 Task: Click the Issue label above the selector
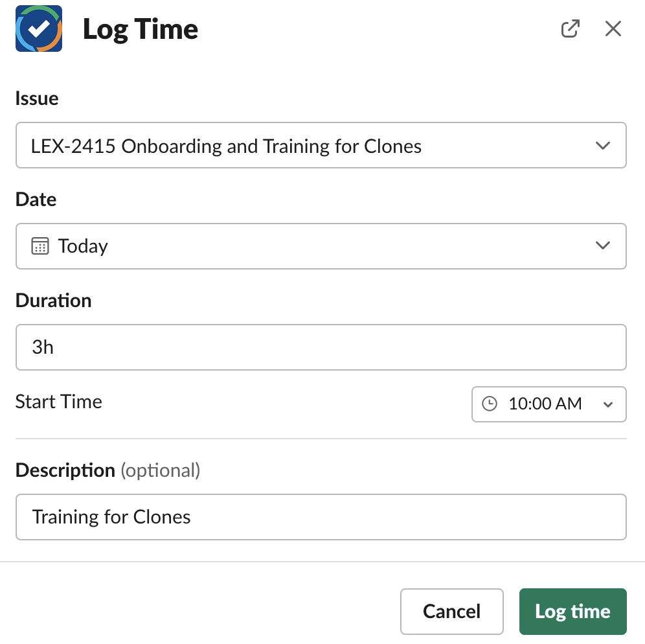(x=36, y=98)
